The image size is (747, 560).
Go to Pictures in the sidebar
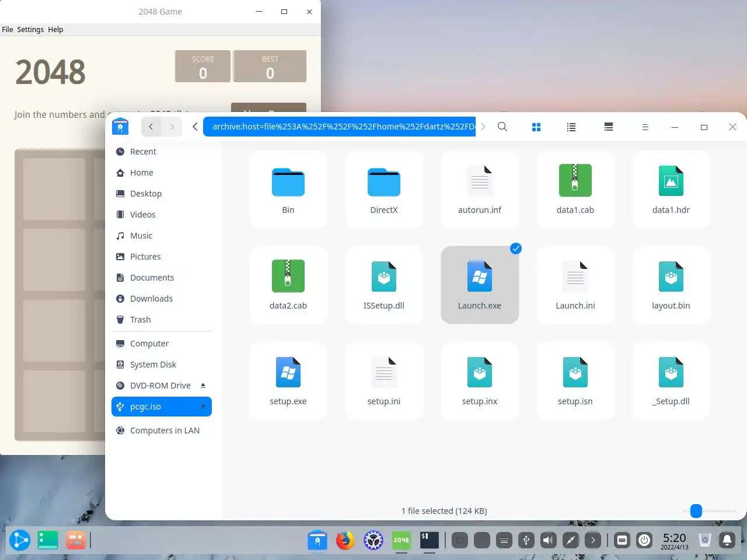[161, 257]
